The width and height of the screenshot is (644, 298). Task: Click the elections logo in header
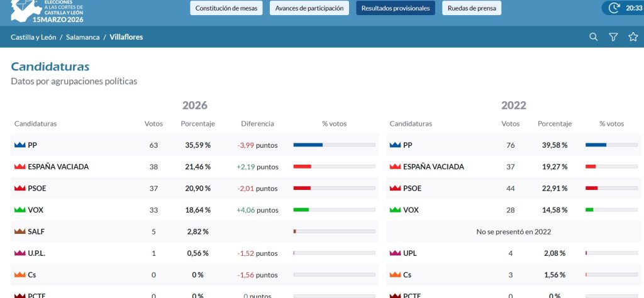click(x=47, y=11)
